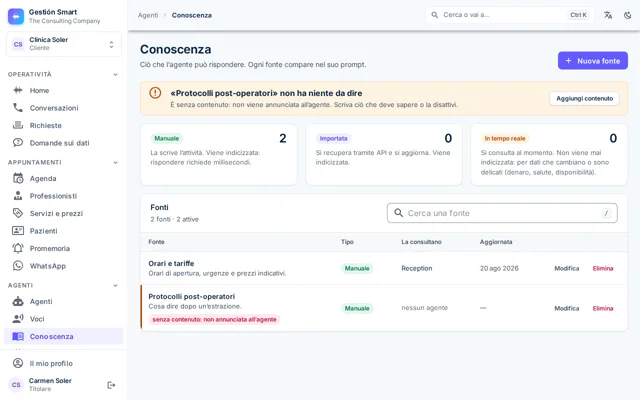
Task: Click the WhatsApp icon
Action: pyautogui.click(x=18, y=266)
